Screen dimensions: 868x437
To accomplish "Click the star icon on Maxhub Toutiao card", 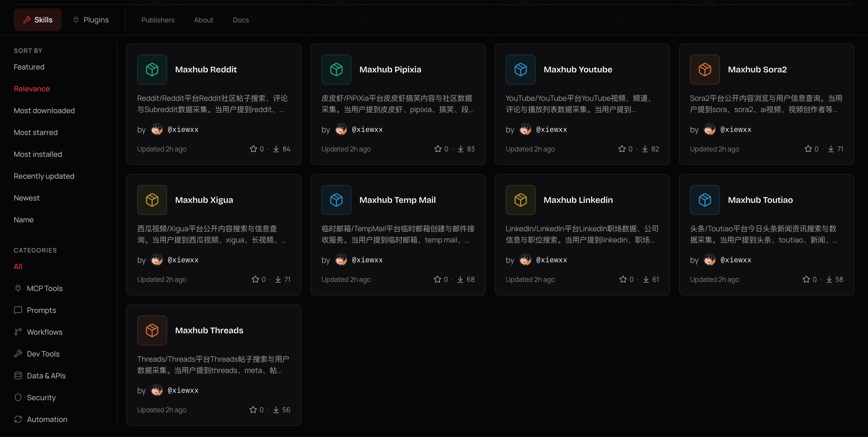I will click(806, 279).
